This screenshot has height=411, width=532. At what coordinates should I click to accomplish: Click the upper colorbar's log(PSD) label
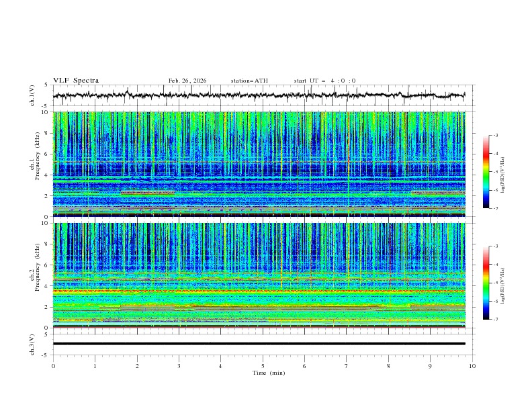click(503, 172)
